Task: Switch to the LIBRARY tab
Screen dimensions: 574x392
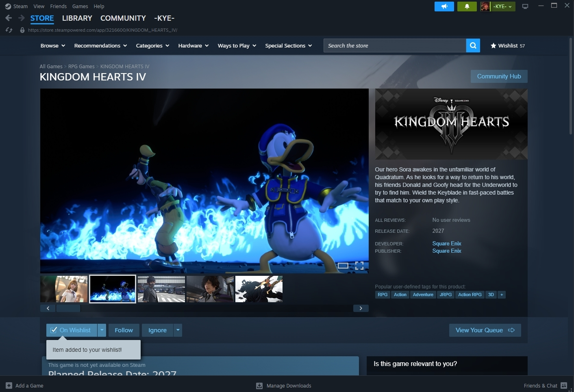Action: [x=77, y=18]
